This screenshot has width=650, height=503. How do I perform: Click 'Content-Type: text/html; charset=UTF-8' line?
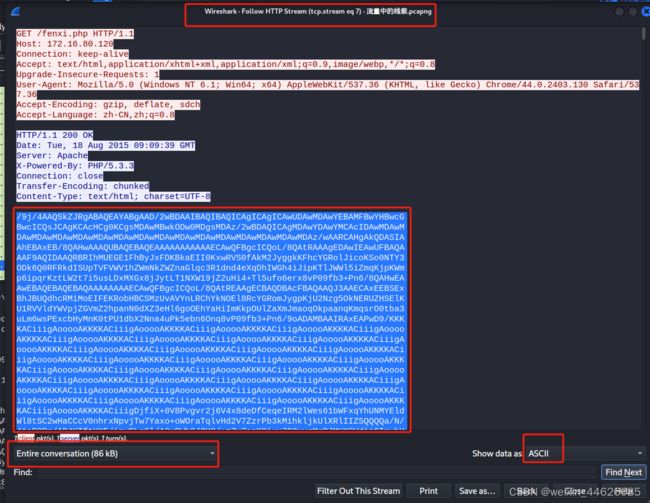click(114, 196)
